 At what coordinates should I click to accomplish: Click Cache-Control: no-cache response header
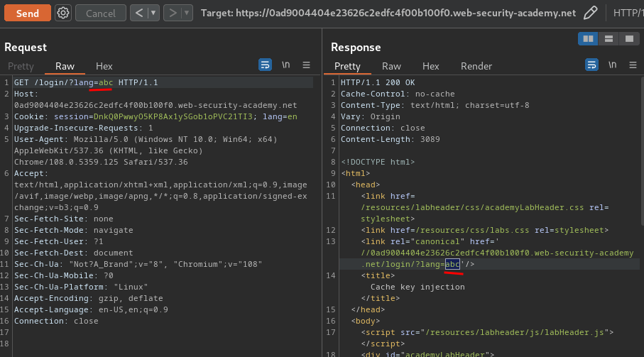[x=398, y=94]
